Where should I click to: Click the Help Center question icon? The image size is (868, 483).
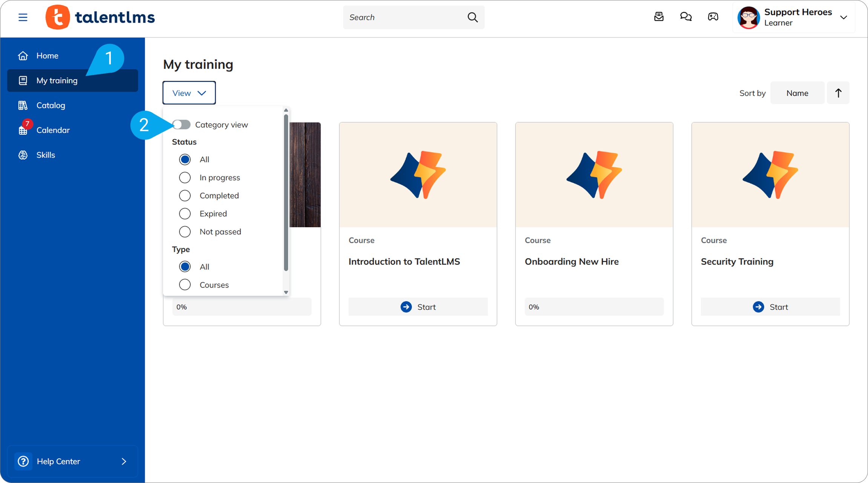click(x=23, y=461)
